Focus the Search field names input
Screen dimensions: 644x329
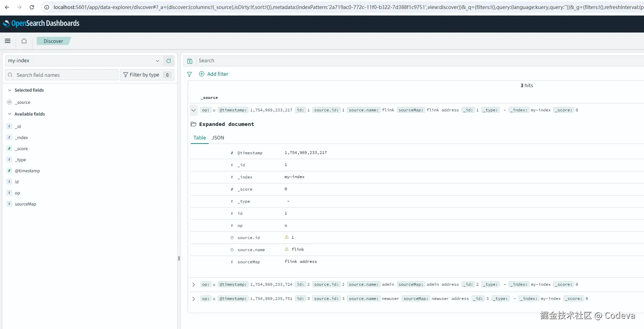62,75
